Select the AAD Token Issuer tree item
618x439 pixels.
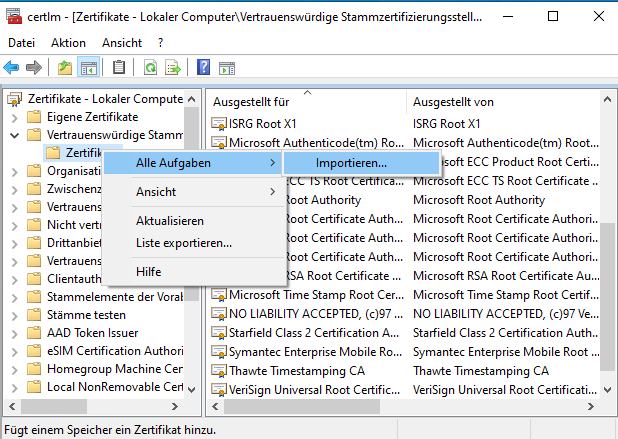[x=93, y=333]
